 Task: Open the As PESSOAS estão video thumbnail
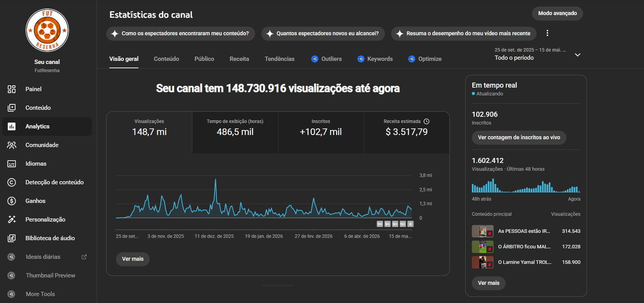[x=483, y=231]
